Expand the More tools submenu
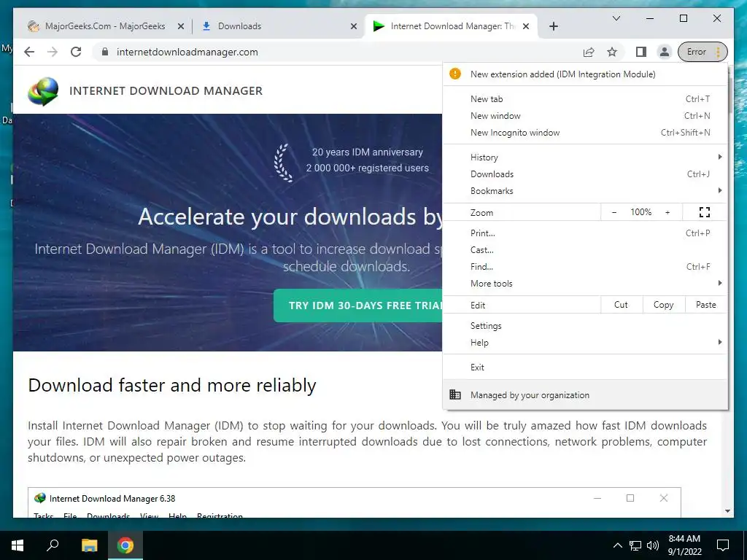 coord(584,284)
